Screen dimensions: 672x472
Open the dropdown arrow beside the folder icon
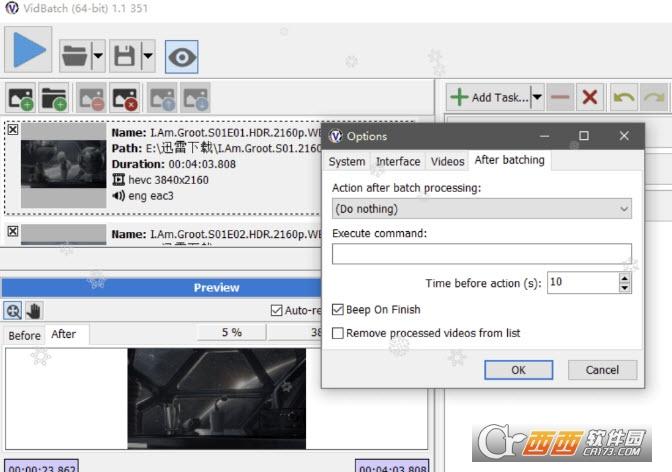(x=98, y=56)
